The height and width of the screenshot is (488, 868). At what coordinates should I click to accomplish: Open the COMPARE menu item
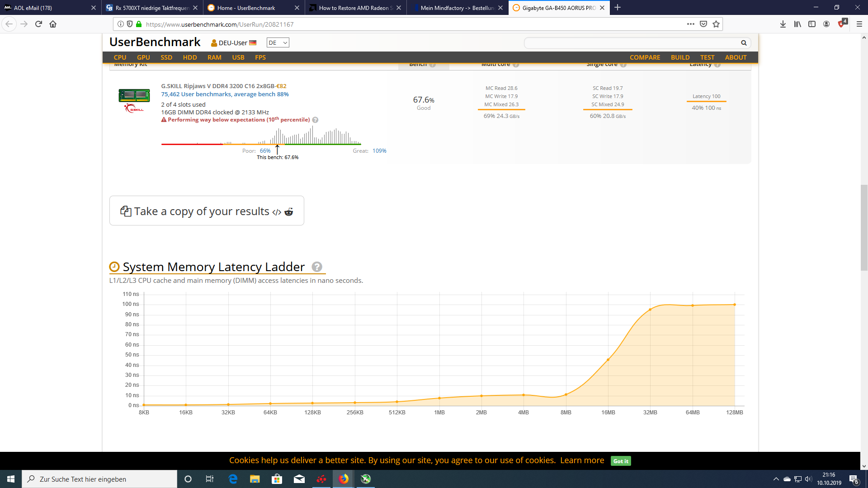pos(645,57)
